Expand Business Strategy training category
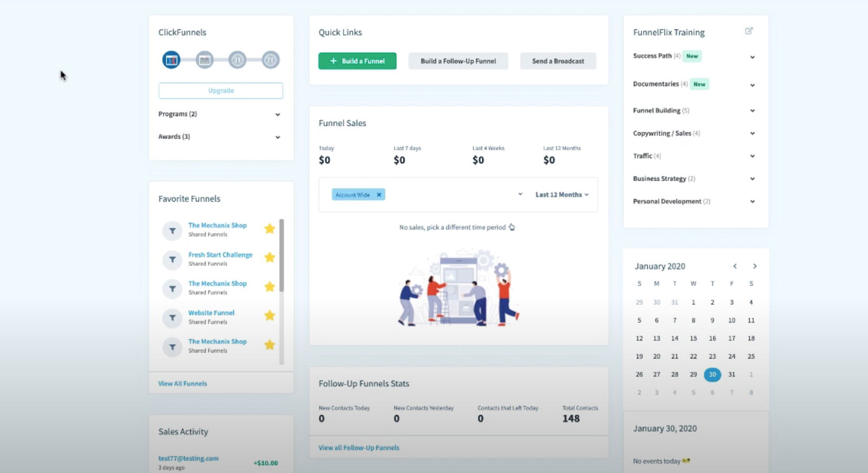868x473 pixels. 752,179
